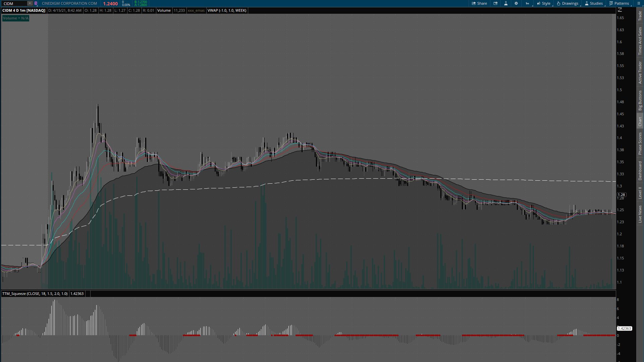Click the purple symbol link icon
644x362 pixels.
[36, 3]
